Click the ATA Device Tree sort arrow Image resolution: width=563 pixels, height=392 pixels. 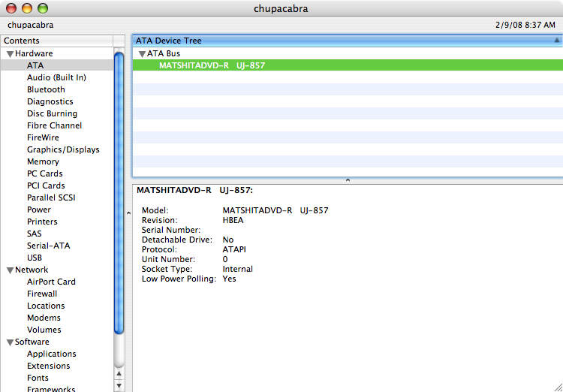[557, 41]
